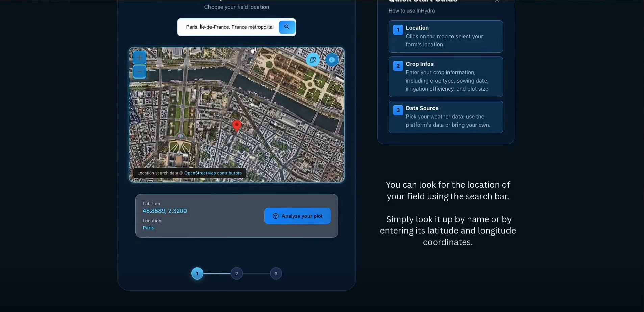644x312 pixels.
Task: Open the Data Source guide card
Action: pyautogui.click(x=446, y=117)
